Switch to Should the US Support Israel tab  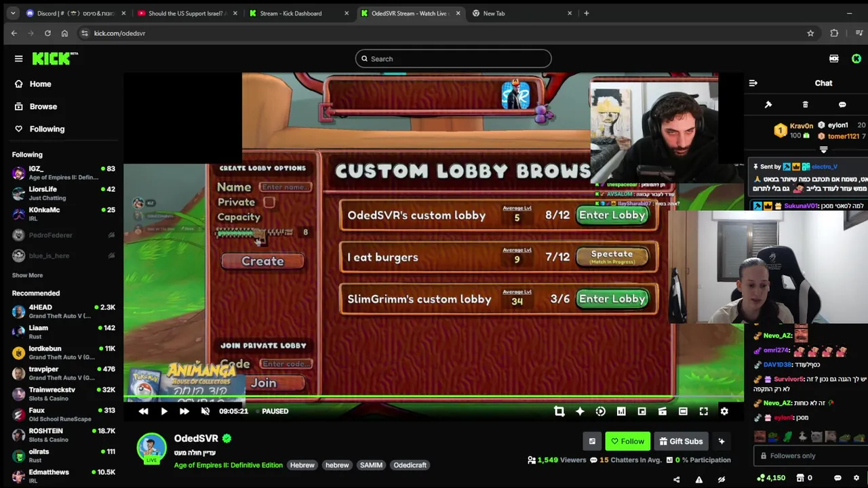click(186, 14)
